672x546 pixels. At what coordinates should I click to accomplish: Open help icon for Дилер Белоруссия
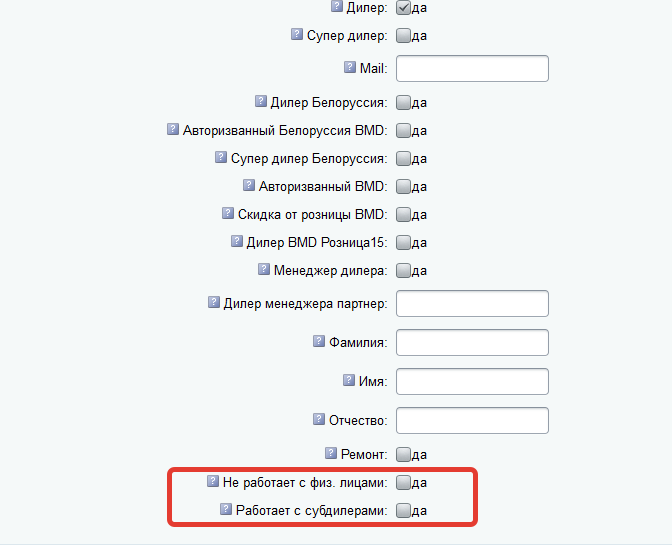pyautogui.click(x=261, y=101)
